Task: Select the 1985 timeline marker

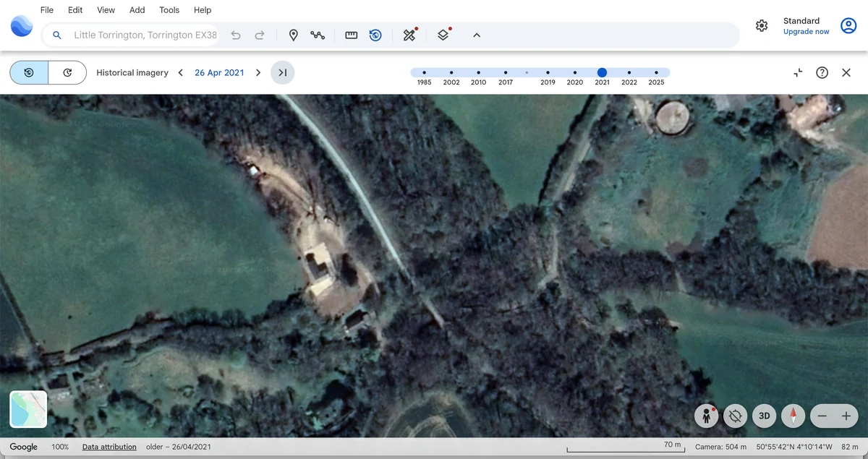Action: 424,72
